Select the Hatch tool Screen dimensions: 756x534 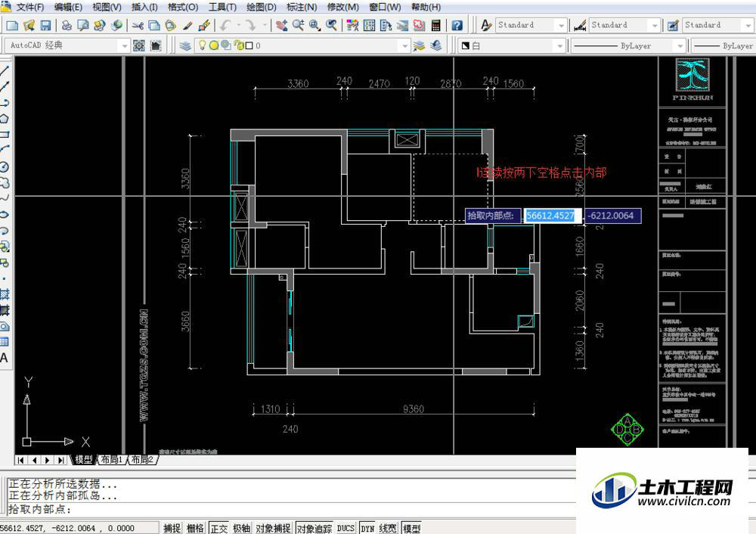5,294
